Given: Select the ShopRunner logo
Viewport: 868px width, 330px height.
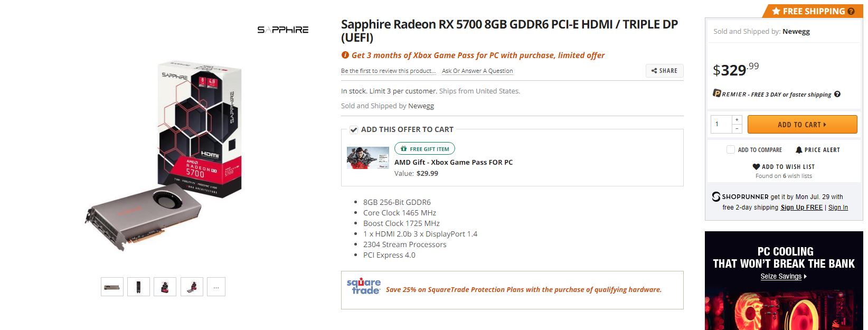Looking at the screenshot, I should tap(717, 196).
